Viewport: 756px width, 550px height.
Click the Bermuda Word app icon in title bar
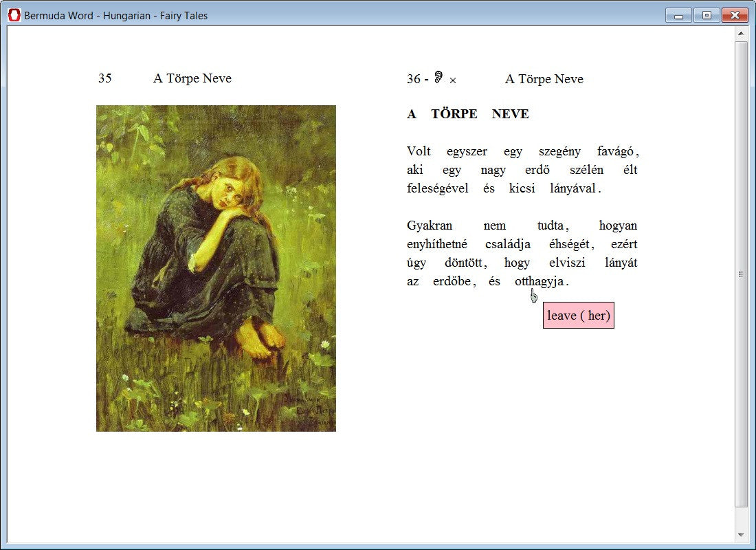(14, 15)
